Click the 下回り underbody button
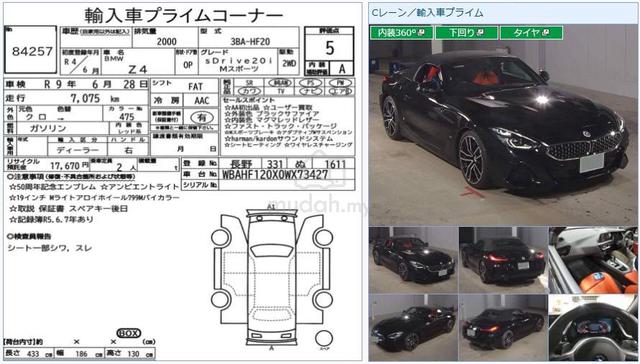 pyautogui.click(x=466, y=33)
